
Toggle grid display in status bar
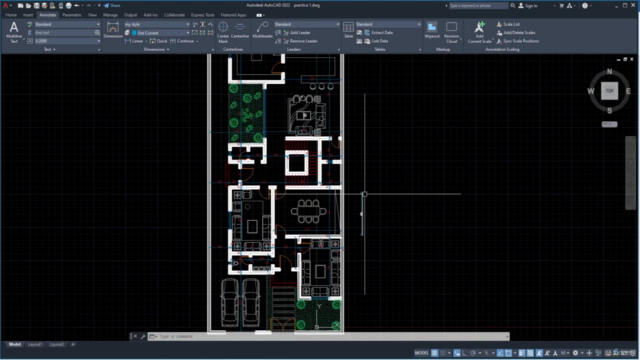435,353
